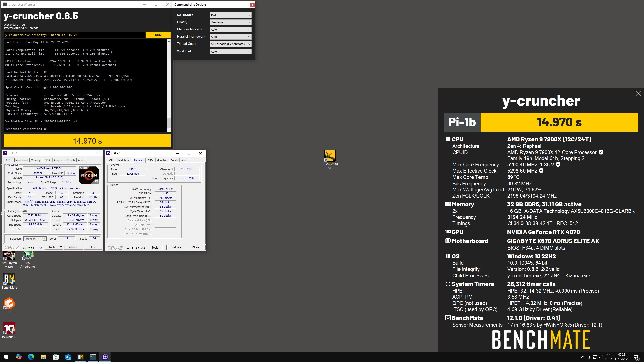Image resolution: width=644 pixels, height=362 pixels.
Task: Expand the Tools arrow in the right CPU-Z window
Action: [164, 247]
